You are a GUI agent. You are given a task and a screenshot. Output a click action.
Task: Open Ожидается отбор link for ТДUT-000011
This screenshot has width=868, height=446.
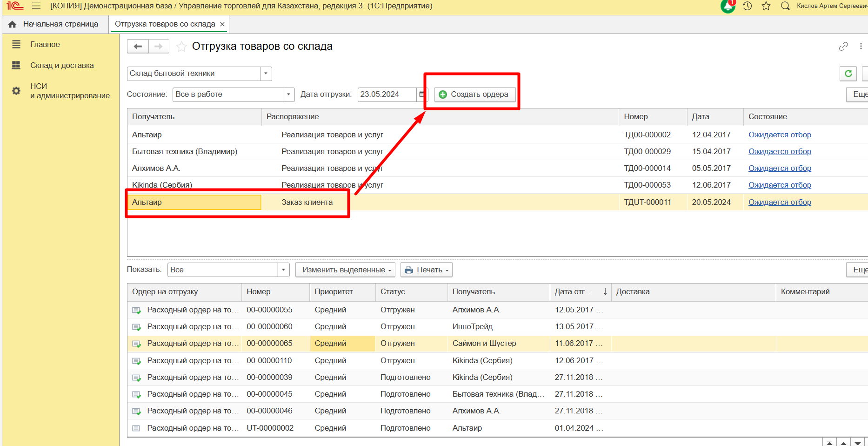780,203
